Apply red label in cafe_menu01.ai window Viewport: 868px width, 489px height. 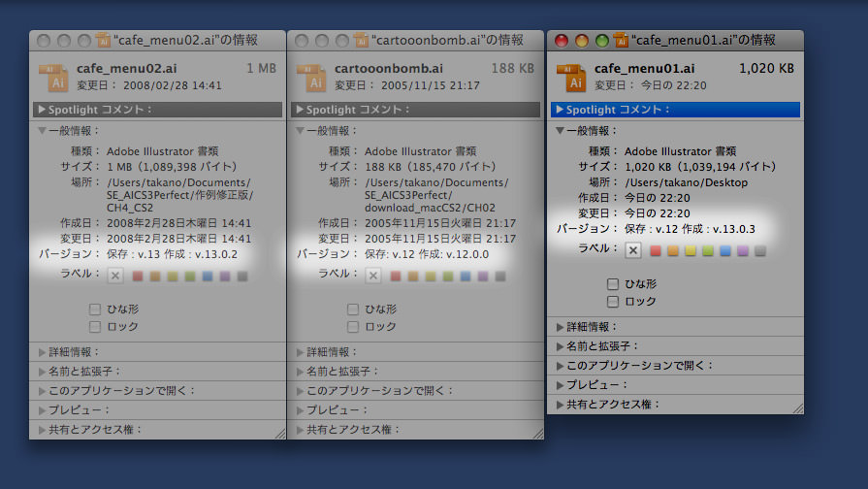click(656, 251)
